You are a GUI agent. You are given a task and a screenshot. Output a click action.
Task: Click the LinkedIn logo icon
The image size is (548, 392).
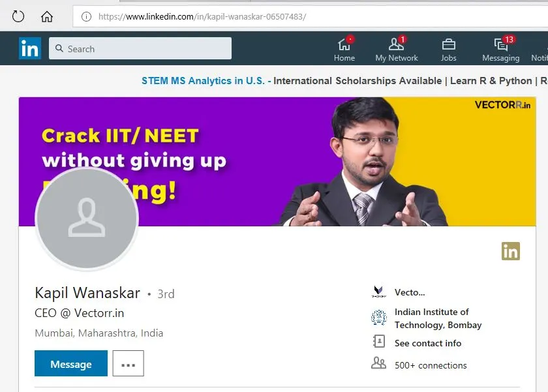coord(30,48)
